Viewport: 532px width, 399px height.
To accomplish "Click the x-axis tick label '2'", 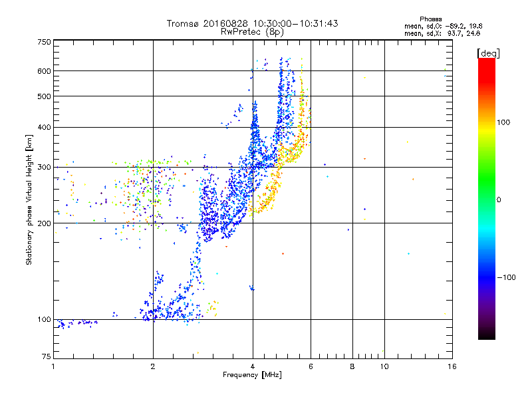I will click(153, 366).
